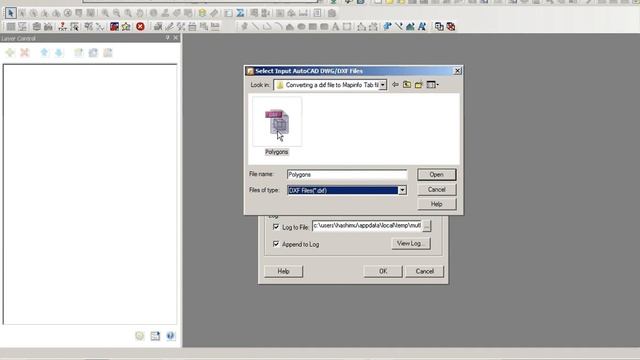Select the Ellipse drawing tool
Viewport: 640px width, 360px height.
click(x=301, y=27)
